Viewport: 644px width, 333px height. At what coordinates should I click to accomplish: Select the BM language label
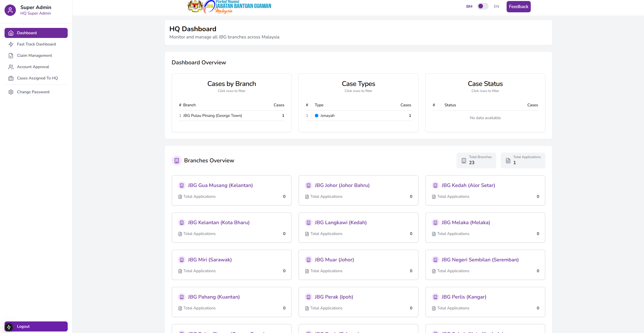pyautogui.click(x=469, y=7)
